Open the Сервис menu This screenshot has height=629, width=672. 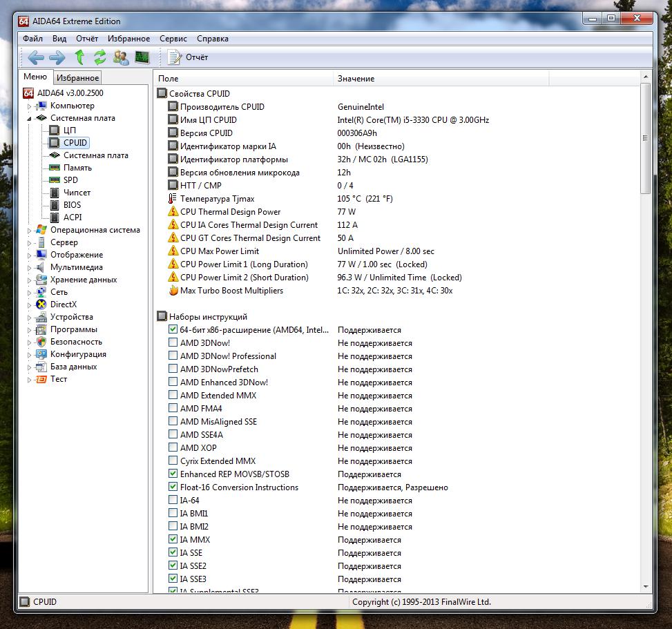[x=173, y=39]
